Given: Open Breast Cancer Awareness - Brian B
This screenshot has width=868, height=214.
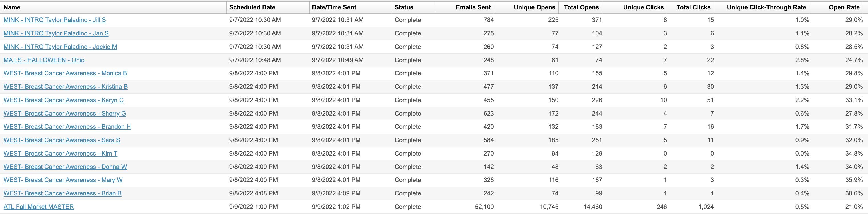Looking at the screenshot, I should pos(62,193).
